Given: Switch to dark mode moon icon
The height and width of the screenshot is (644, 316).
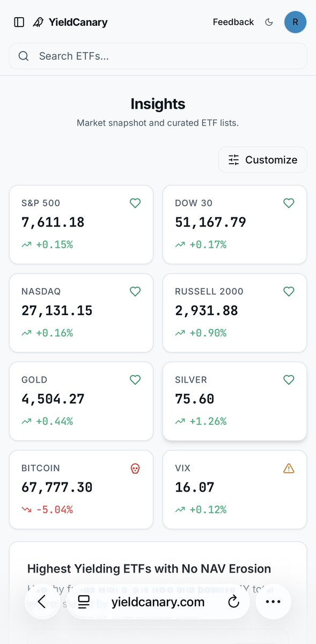Looking at the screenshot, I should [x=269, y=22].
